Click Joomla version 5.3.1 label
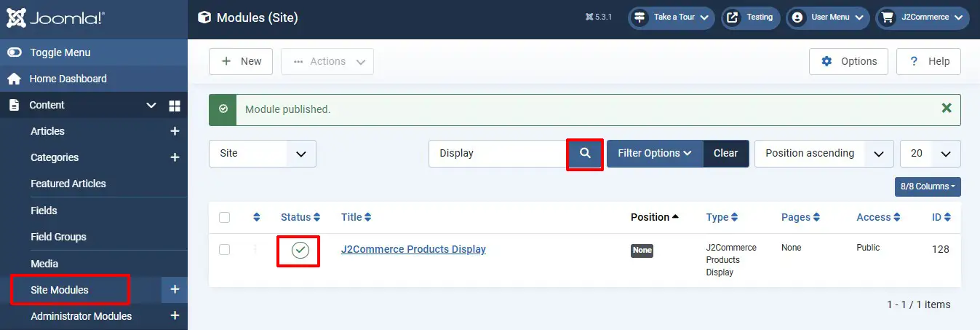Image resolution: width=980 pixels, height=330 pixels. [600, 17]
